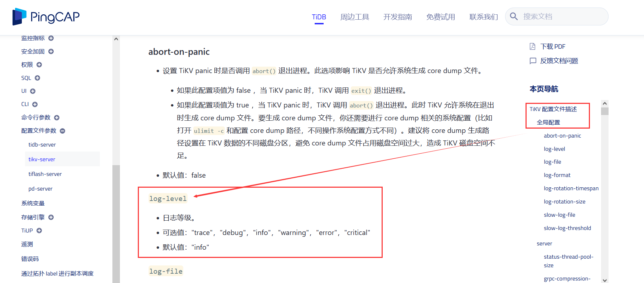
Task: Expand the 监控指标 sidebar section
Action: pos(51,38)
